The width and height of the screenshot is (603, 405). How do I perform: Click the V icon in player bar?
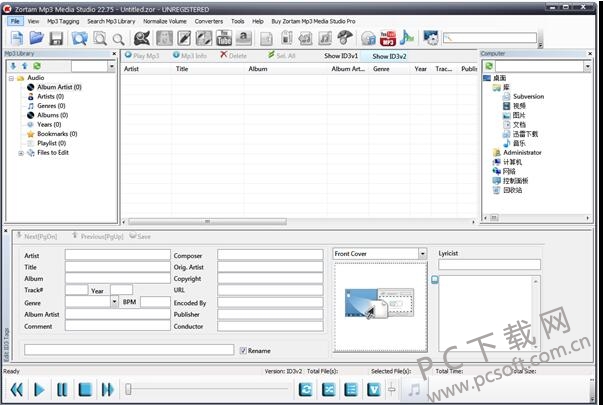click(374, 390)
